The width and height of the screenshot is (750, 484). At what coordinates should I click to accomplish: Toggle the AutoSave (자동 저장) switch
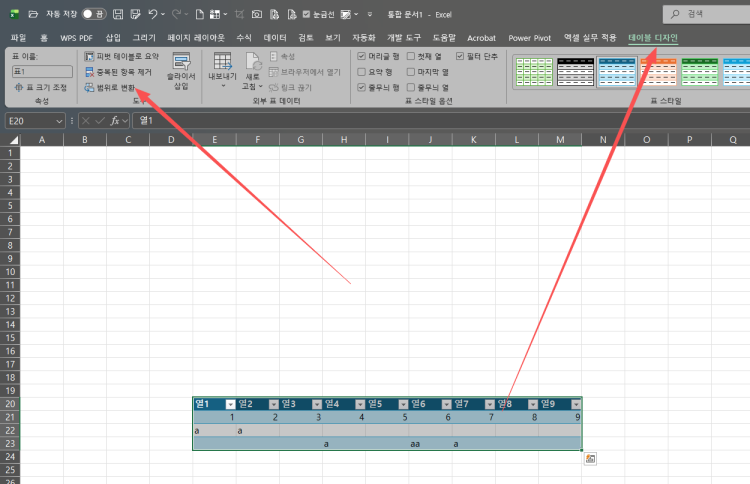(x=94, y=15)
